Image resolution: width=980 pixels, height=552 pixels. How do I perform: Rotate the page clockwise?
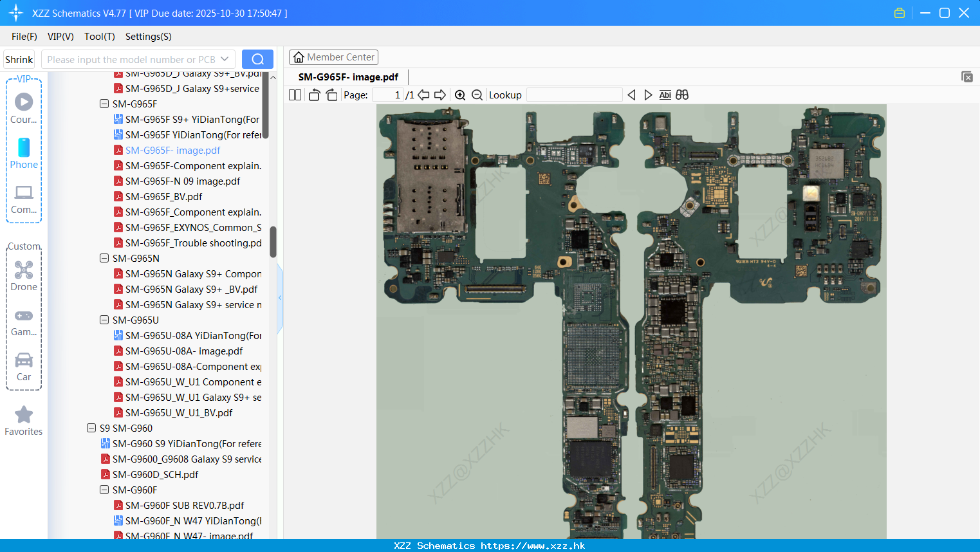click(x=331, y=95)
